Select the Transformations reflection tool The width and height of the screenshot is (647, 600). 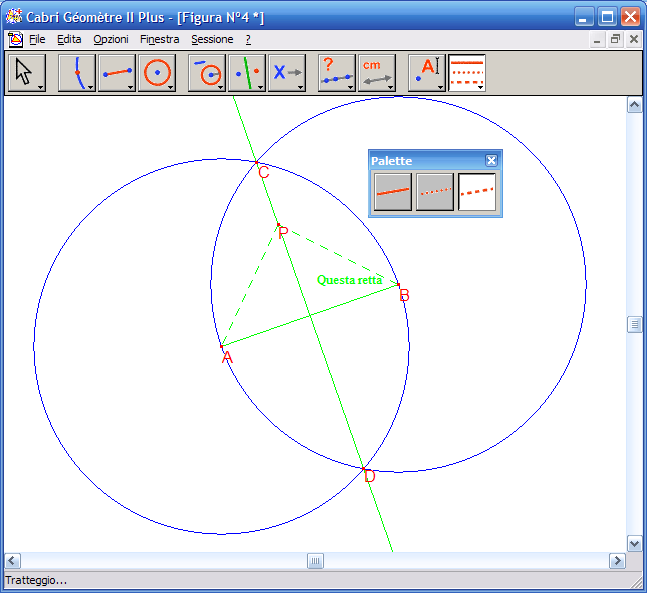(x=247, y=73)
